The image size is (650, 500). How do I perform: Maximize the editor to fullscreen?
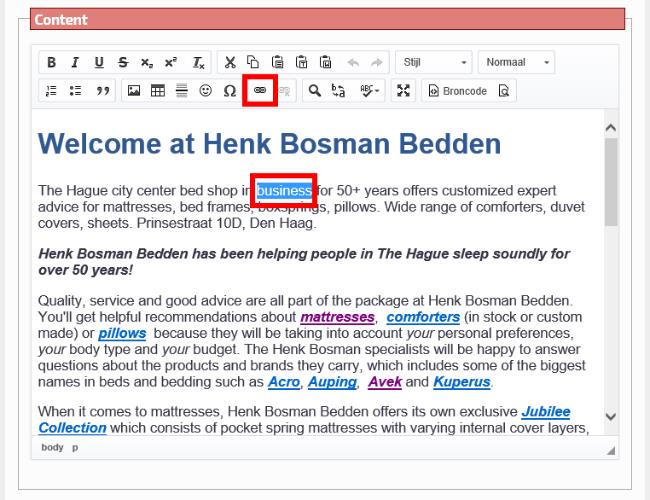click(403, 90)
